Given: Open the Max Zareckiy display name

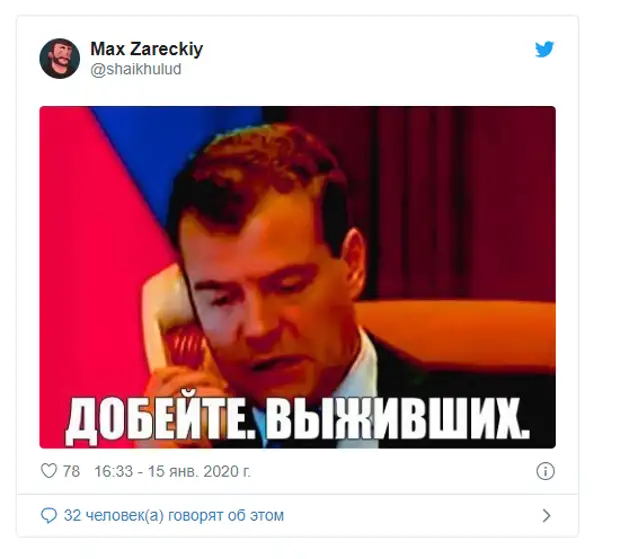Looking at the screenshot, I should click(x=147, y=49).
